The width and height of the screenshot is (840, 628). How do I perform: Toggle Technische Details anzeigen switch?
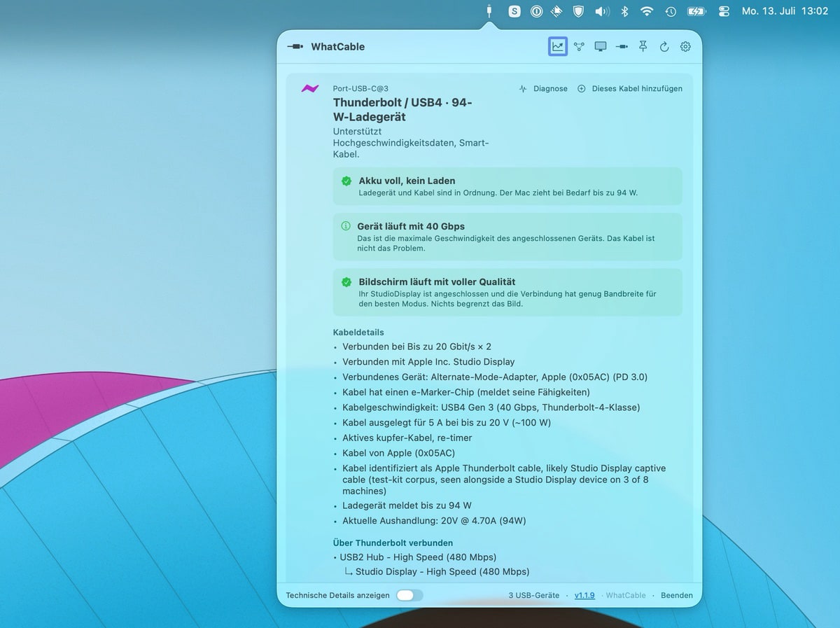pos(409,595)
